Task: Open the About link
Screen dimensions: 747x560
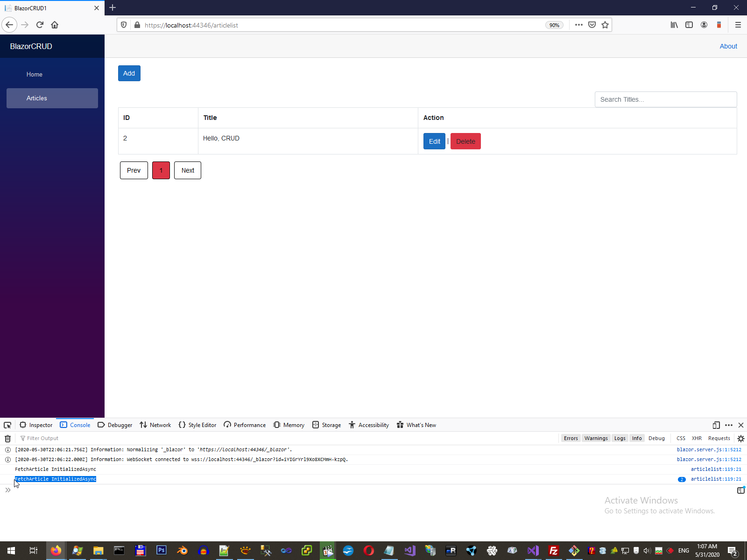Action: (x=728, y=46)
